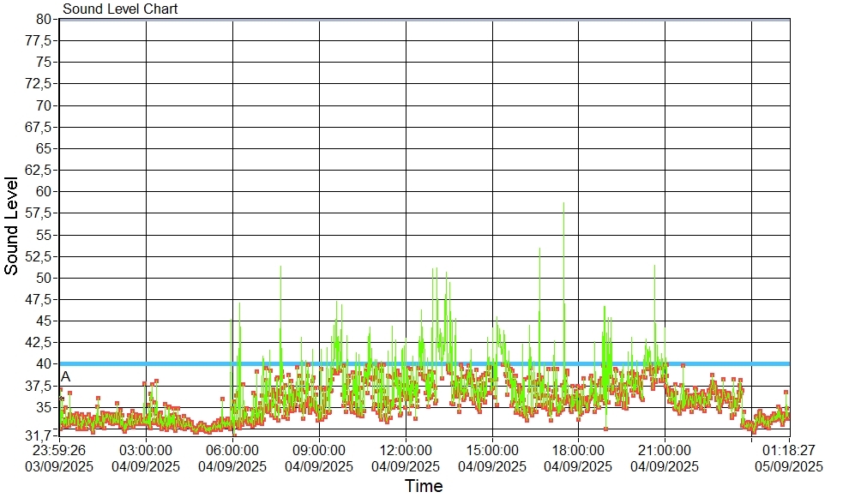
Task: Click the 06:00:00 time axis label
Action: (x=232, y=450)
